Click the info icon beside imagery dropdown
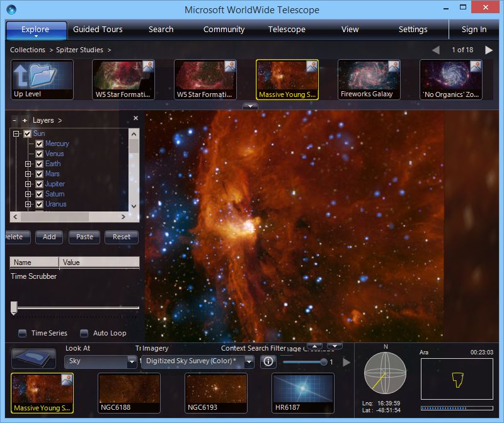Viewport: 504px width, 423px height. point(268,361)
